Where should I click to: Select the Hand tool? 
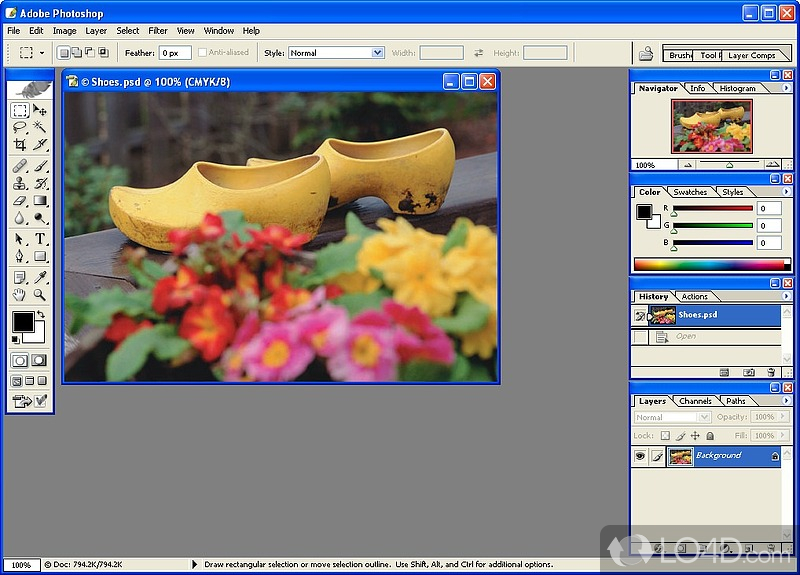tap(19, 295)
